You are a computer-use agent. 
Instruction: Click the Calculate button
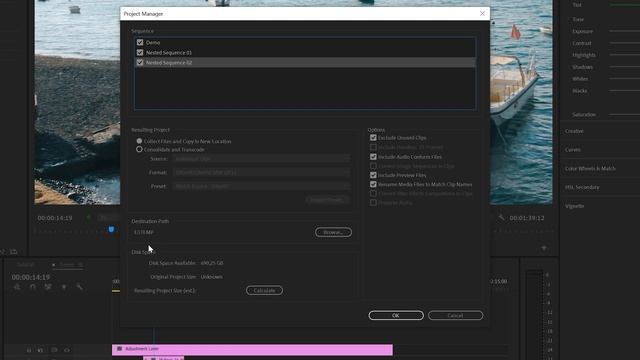click(x=264, y=291)
